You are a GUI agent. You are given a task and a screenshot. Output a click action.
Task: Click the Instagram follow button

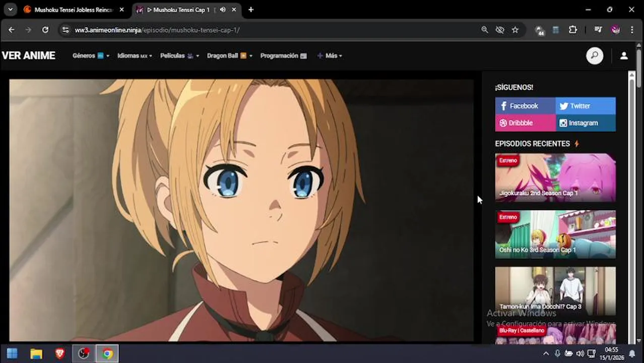point(586,123)
